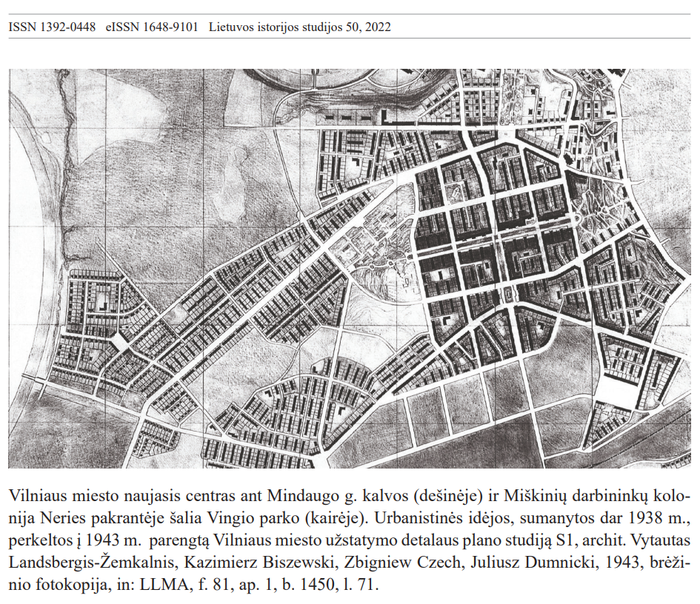Click the 1943 Vilnius city plan image
Image resolution: width=700 pixels, height=604 pixels.
pyautogui.click(x=350, y=268)
